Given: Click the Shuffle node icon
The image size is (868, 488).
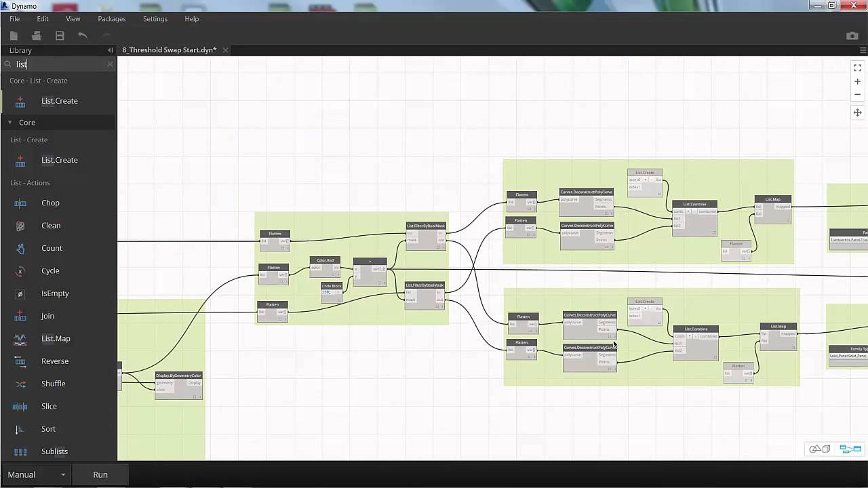Looking at the screenshot, I should pos(20,384).
